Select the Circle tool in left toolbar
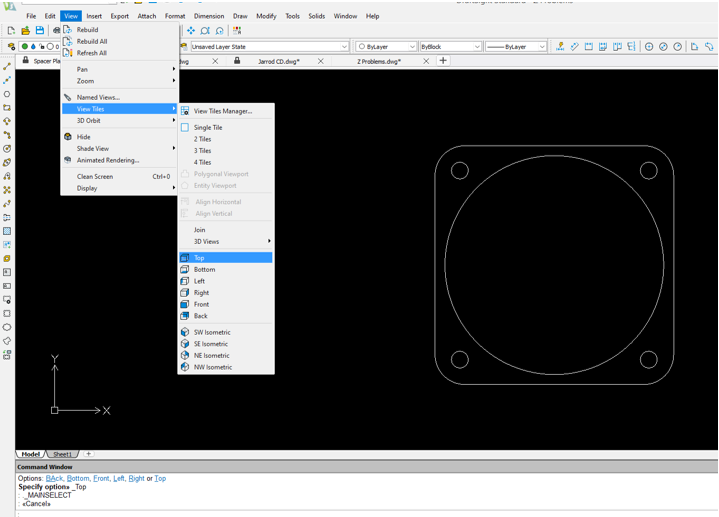 point(7,94)
